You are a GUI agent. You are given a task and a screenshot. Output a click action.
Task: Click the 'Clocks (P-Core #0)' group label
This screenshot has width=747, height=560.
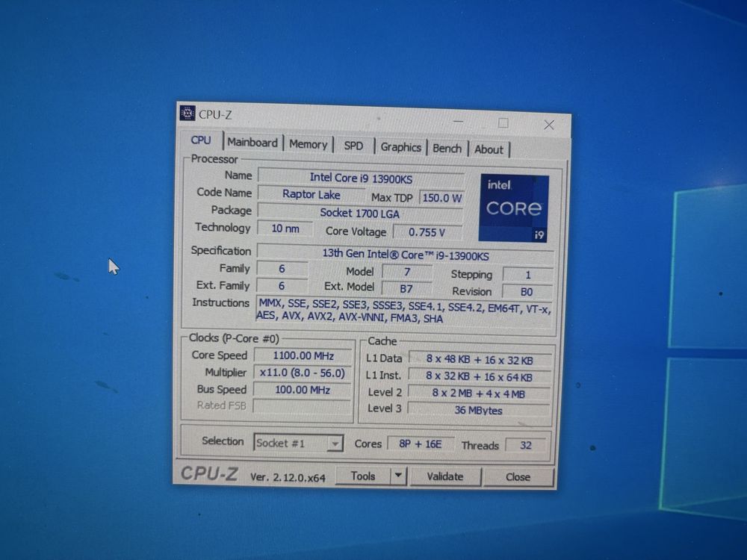[234, 338]
